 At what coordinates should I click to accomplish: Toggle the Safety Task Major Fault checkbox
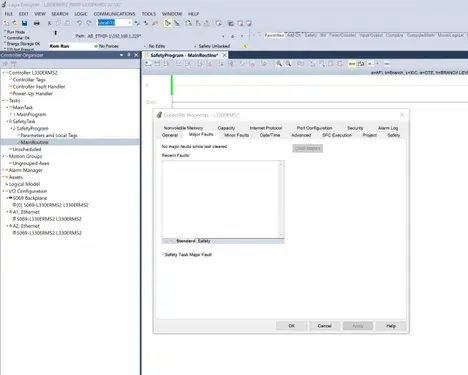click(163, 255)
